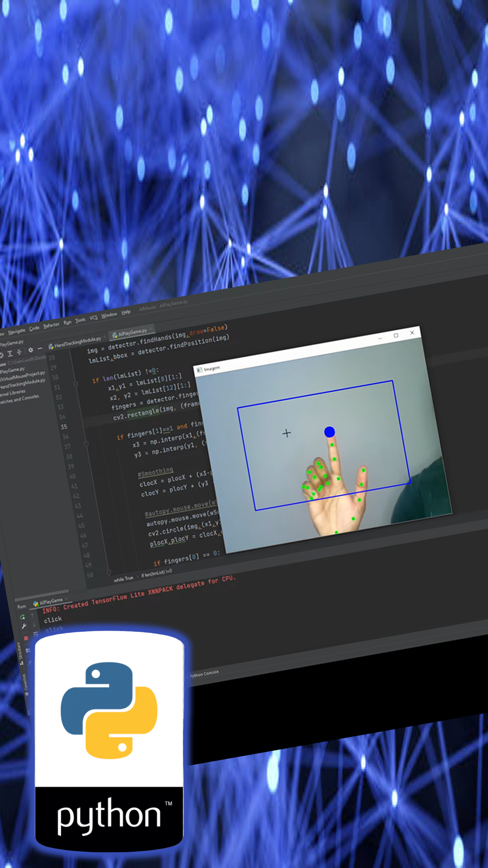
Task: Close the Imagem window
Action: coord(412,332)
